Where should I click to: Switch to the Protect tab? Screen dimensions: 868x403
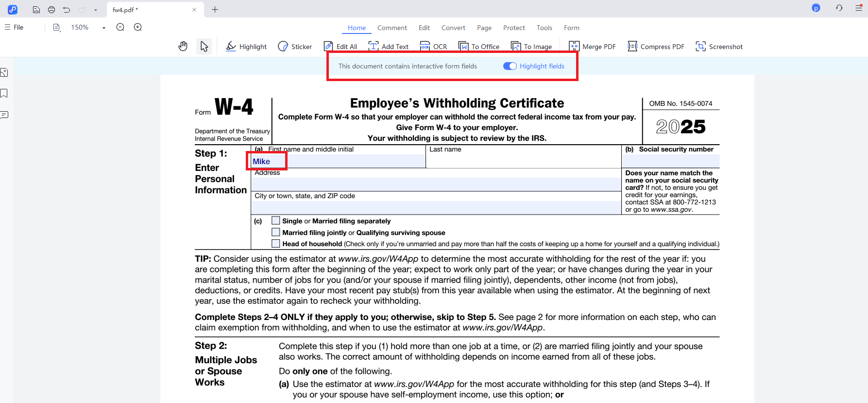[x=514, y=28]
